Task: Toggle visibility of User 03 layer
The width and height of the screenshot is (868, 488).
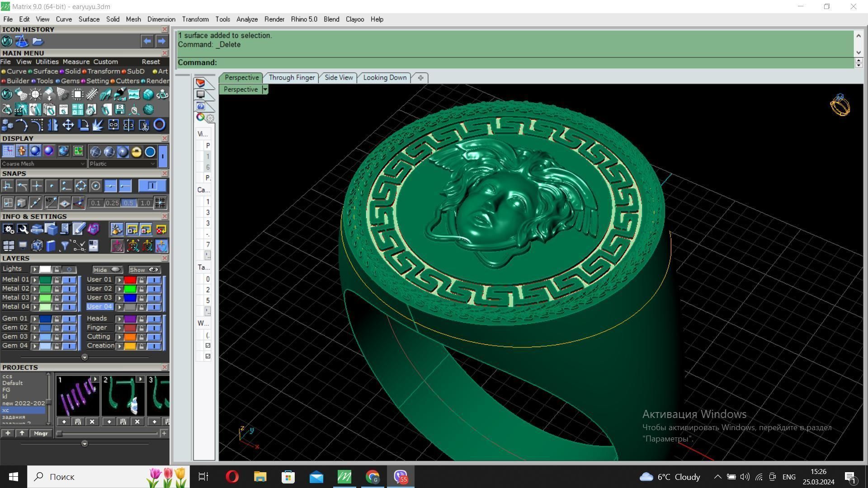Action: tap(154, 298)
